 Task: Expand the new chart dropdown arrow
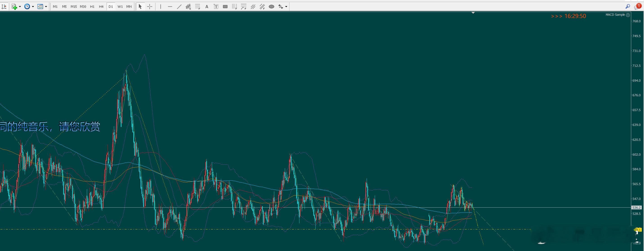pos(20,7)
